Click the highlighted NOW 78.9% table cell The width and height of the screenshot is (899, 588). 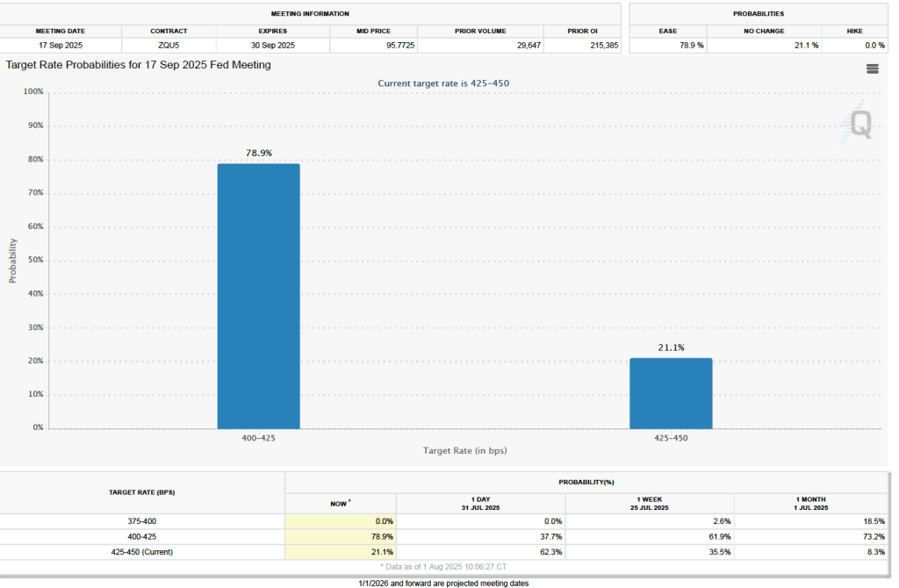[x=341, y=536]
